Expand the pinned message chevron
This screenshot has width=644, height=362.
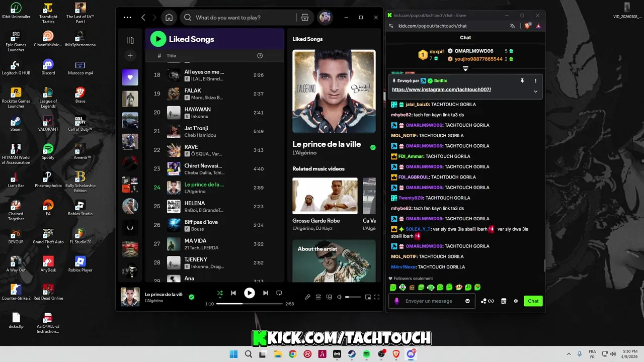pos(535,92)
